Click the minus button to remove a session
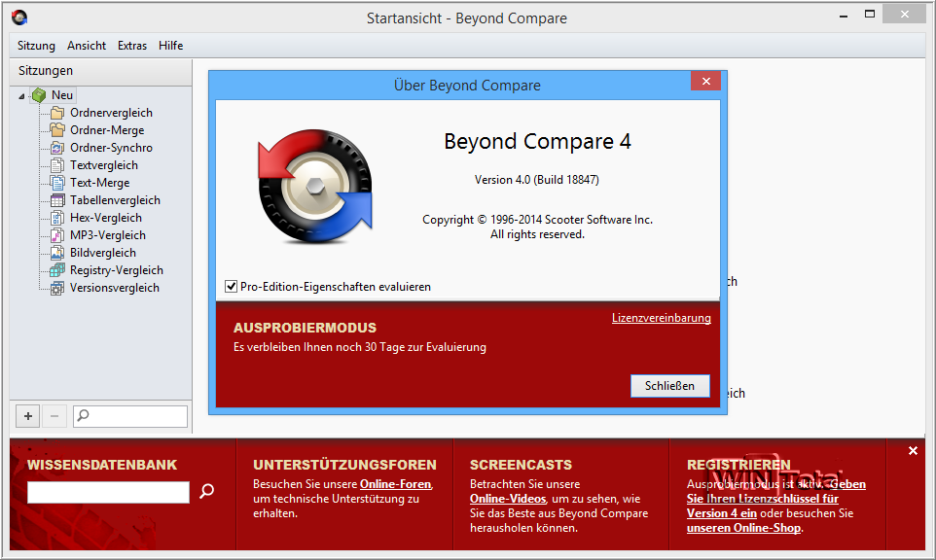 click(x=54, y=416)
